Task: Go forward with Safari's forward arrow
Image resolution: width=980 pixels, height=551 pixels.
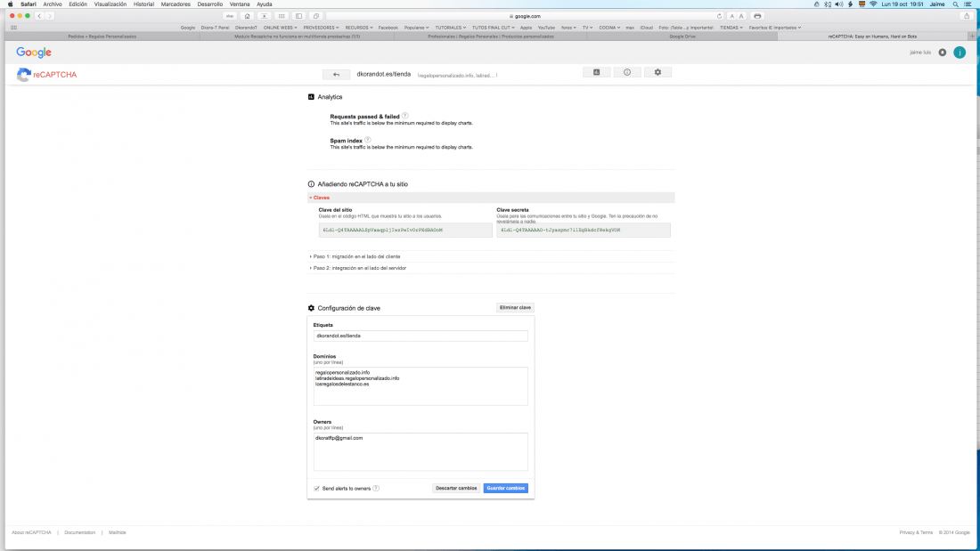Action: [50, 16]
